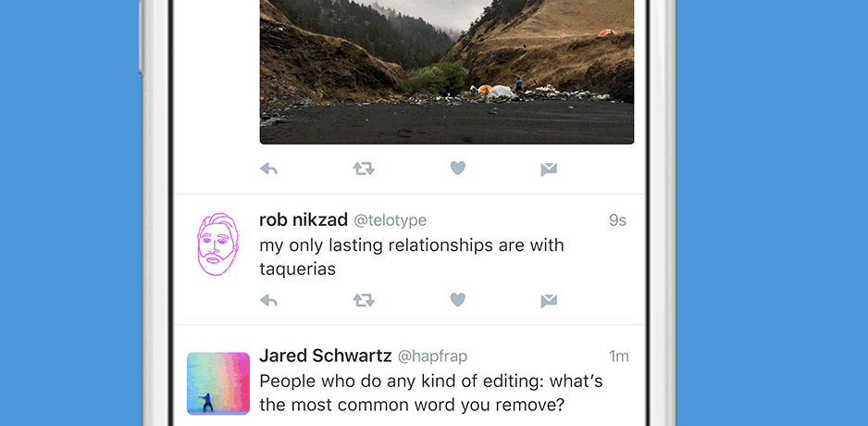Tap the @hapfrap handle
The image size is (868, 426).
(x=435, y=357)
